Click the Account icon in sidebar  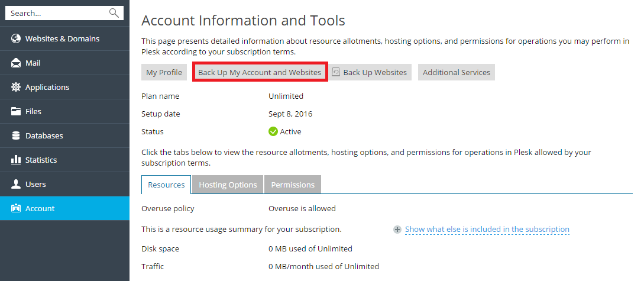coord(17,209)
